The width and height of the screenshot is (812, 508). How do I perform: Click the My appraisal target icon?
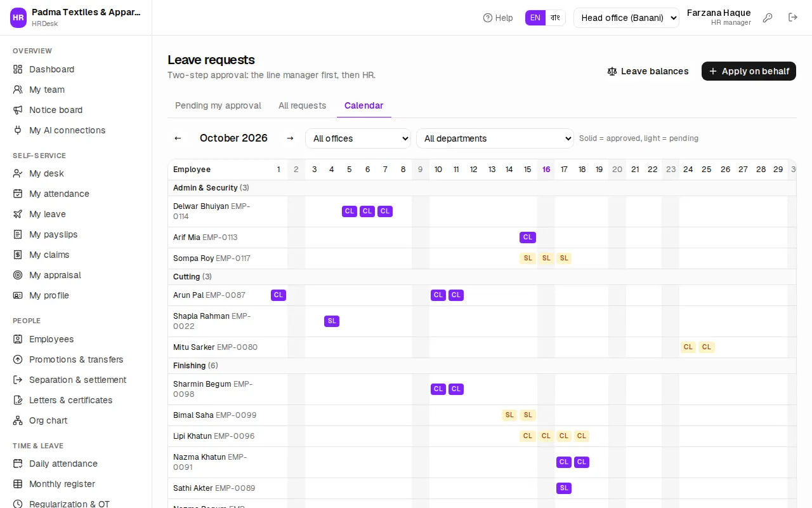tap(18, 275)
